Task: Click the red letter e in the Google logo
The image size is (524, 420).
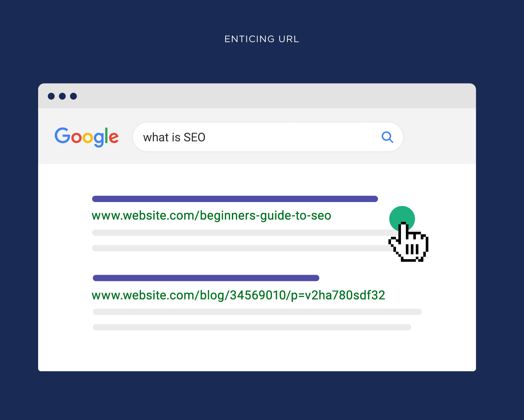Action: pyautogui.click(x=114, y=137)
